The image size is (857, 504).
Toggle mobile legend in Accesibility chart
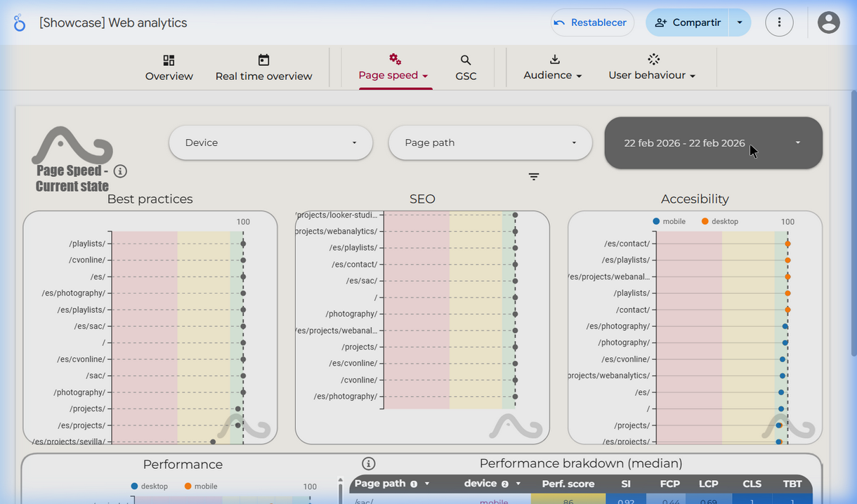coord(669,221)
